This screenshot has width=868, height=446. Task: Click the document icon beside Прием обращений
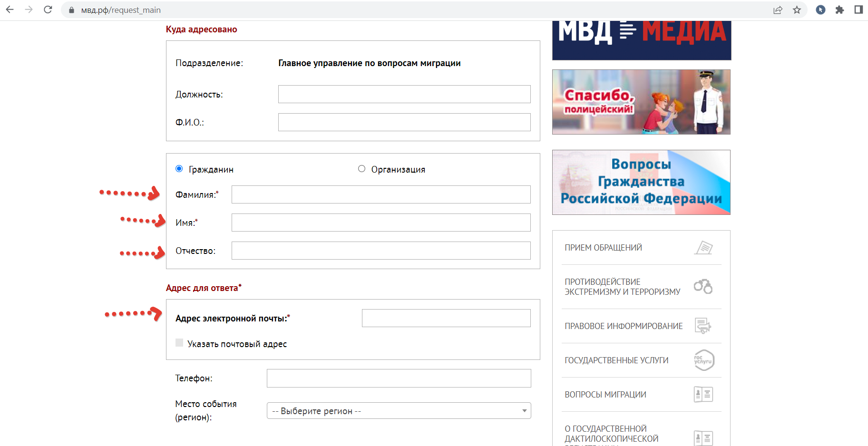[703, 248]
